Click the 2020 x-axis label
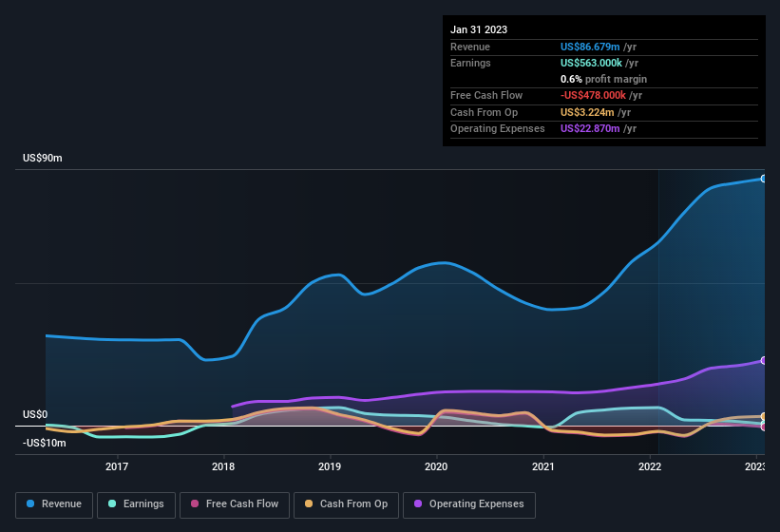Image resolution: width=780 pixels, height=532 pixels. 436,466
